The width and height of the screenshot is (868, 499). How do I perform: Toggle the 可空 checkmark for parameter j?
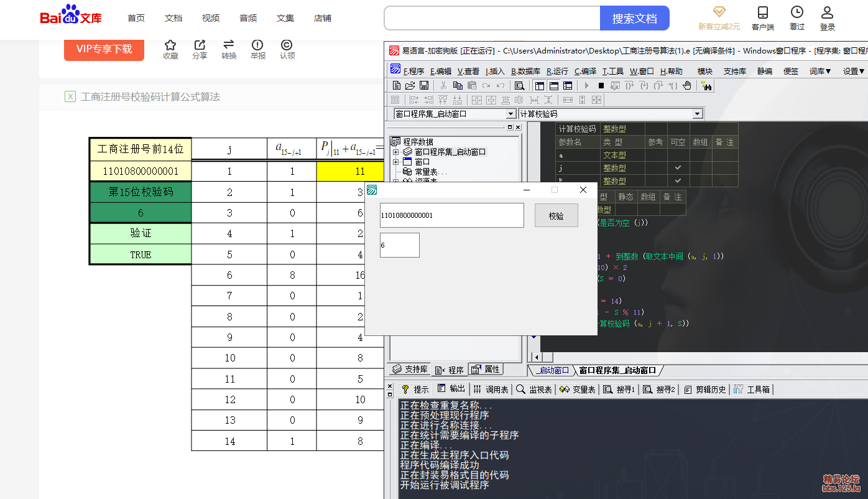[x=678, y=168]
